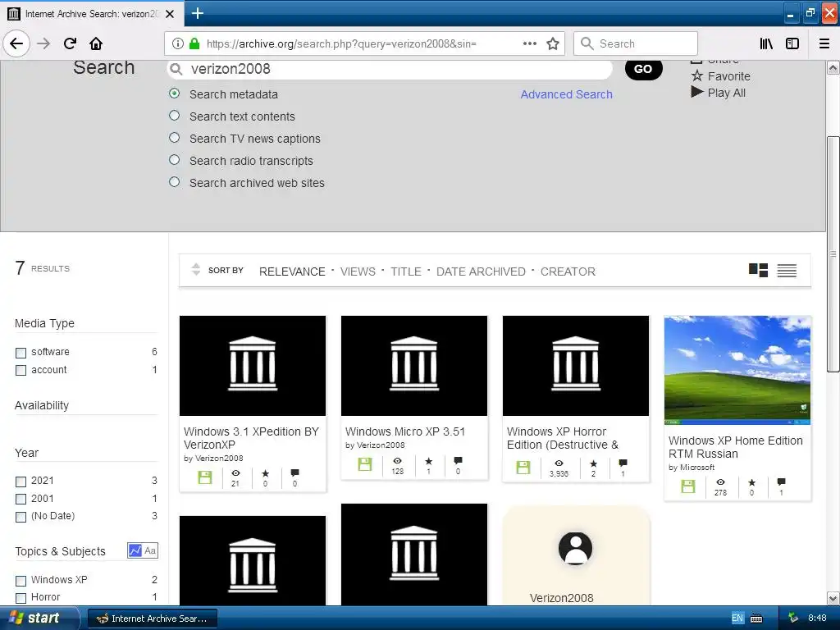The image size is (840, 630).
Task: Open the Firefox hamburger menu
Action: 824,43
